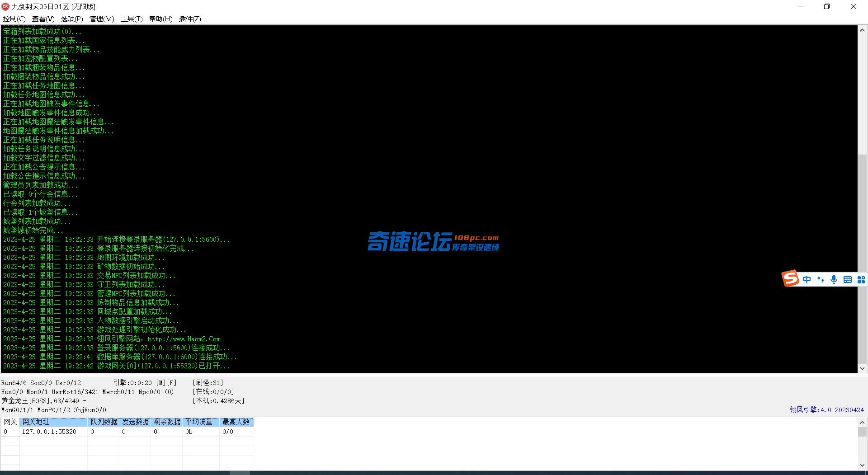Open the 控制(C) menu
This screenshot has height=475, width=868.
coord(14,19)
